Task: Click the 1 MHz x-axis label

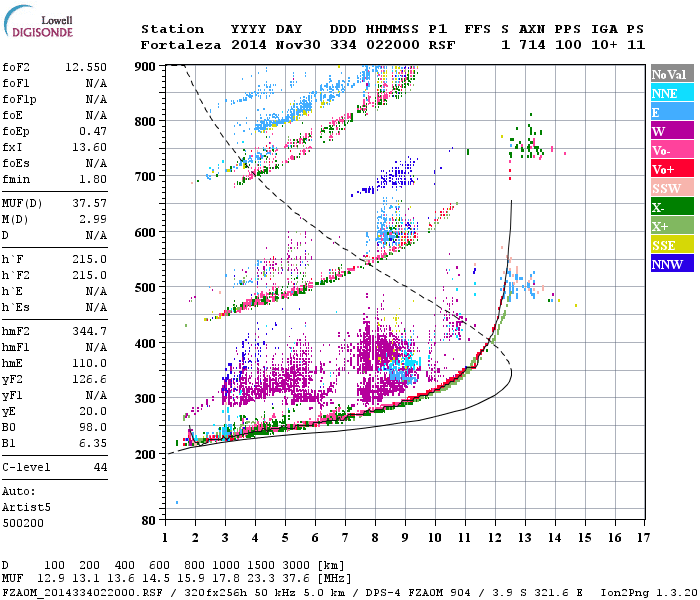Action: click(165, 538)
